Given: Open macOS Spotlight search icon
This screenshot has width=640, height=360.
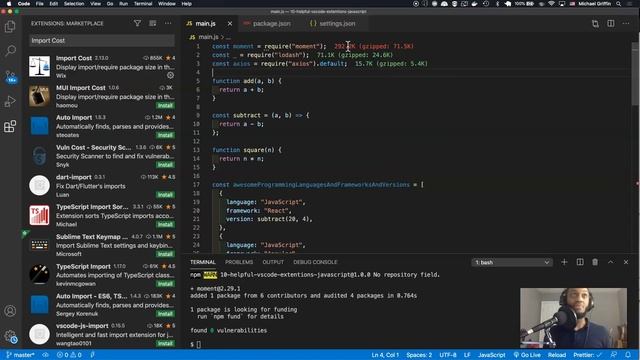Looking at the screenshot, I should [619, 4].
